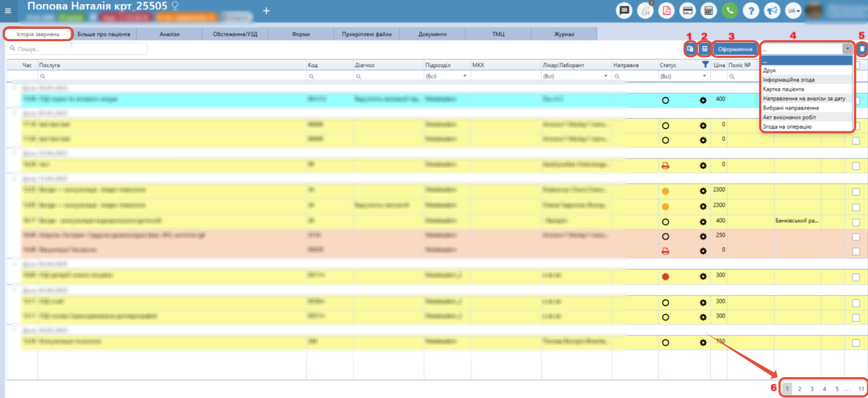Choose Направлення на аналізи за дату

pyautogui.click(x=807, y=99)
